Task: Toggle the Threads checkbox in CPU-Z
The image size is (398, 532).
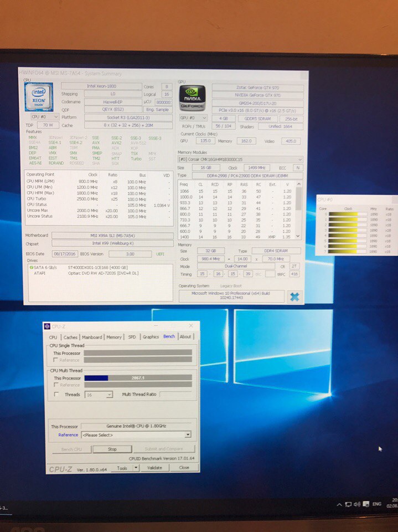Action: (56, 394)
